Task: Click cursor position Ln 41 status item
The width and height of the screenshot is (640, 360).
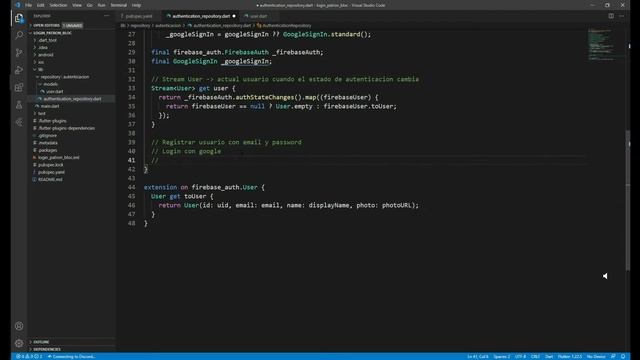Action: point(478,356)
